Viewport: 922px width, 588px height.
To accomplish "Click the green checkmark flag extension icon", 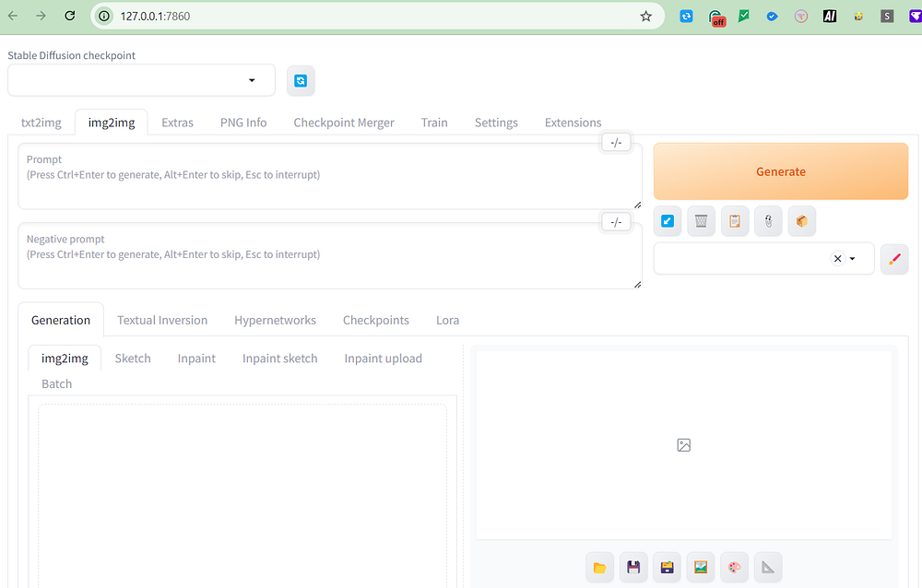I will click(744, 16).
